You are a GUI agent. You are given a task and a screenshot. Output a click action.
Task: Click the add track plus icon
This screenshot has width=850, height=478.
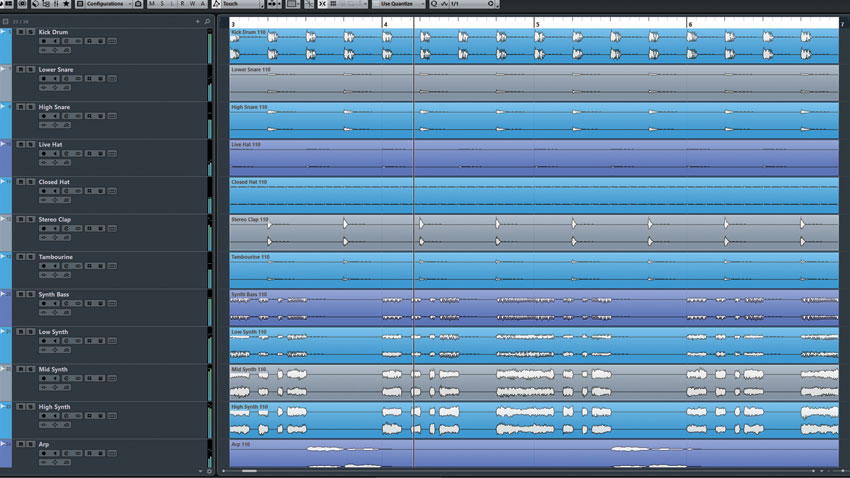pos(197,22)
